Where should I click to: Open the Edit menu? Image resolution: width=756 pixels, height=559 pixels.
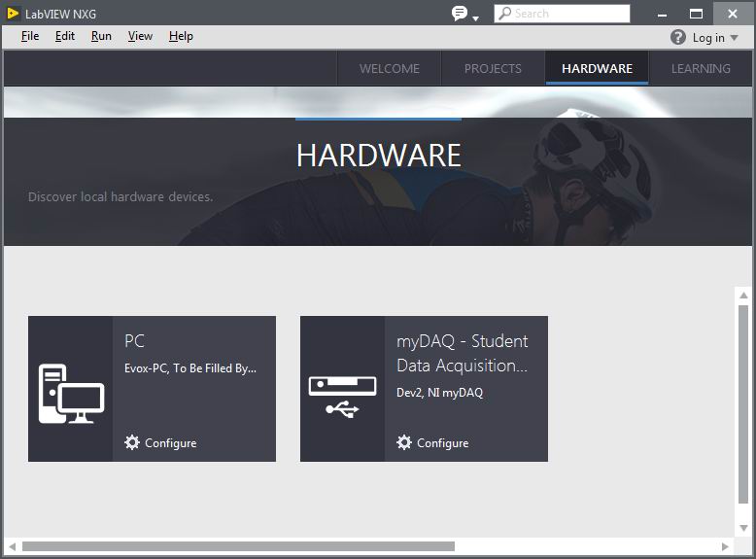click(x=64, y=36)
